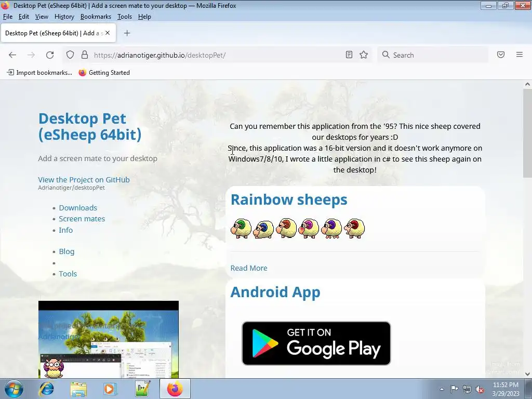Open Firefox application hamburger menu

tap(520, 55)
